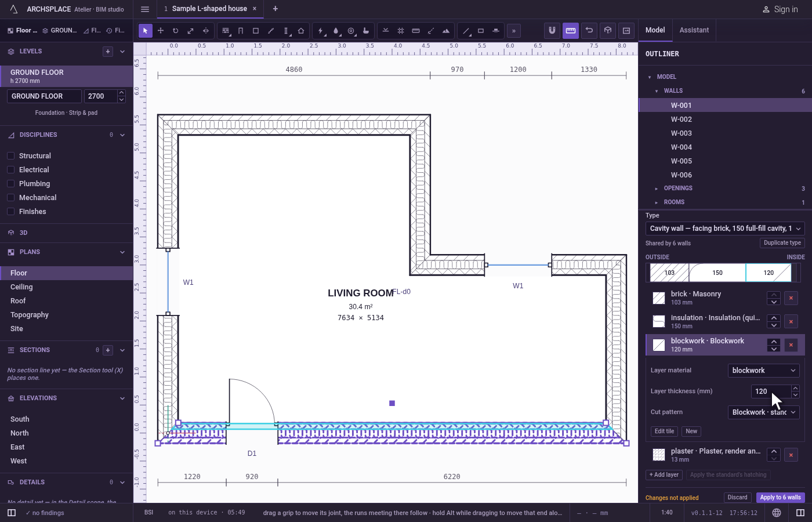812x522 pixels.
Task: Open the South elevation
Action: 67,419
